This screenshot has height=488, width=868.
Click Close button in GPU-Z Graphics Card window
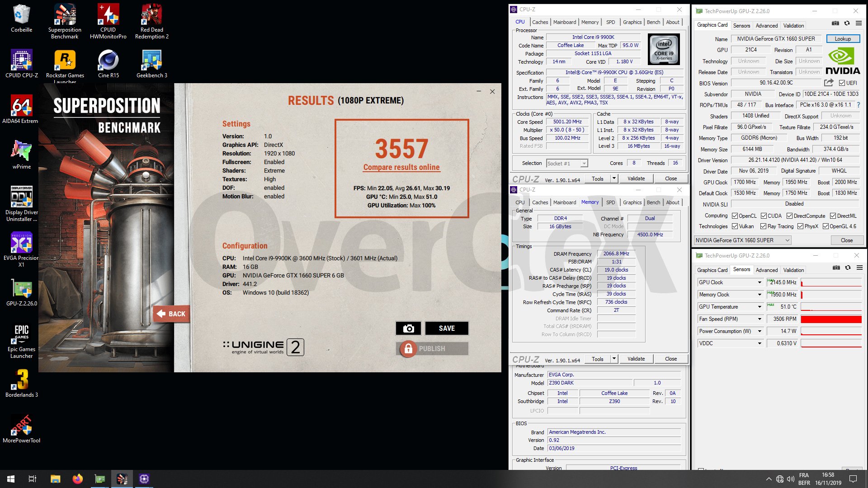click(x=847, y=240)
